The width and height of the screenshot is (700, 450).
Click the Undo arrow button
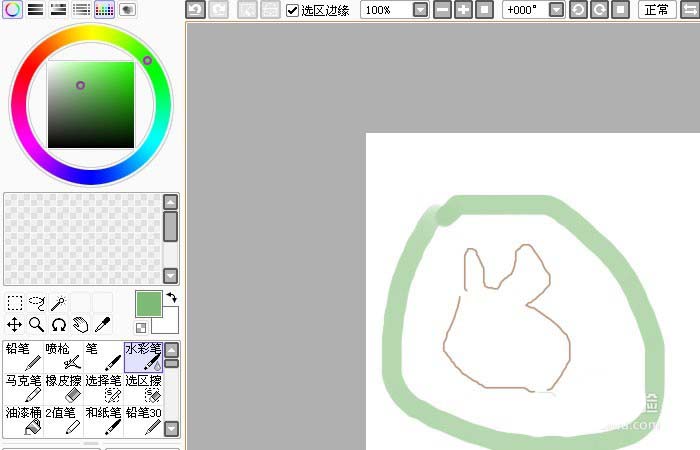pos(196,10)
